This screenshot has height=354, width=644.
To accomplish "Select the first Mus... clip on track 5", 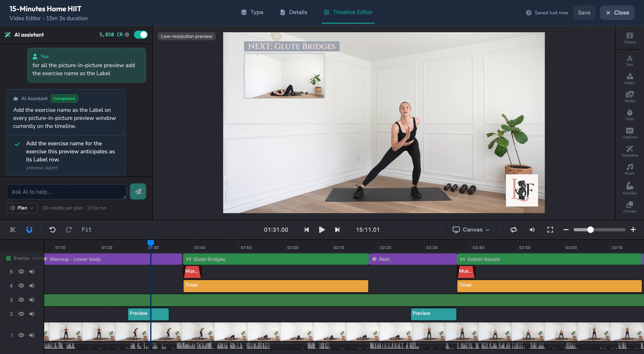I will 192,272.
